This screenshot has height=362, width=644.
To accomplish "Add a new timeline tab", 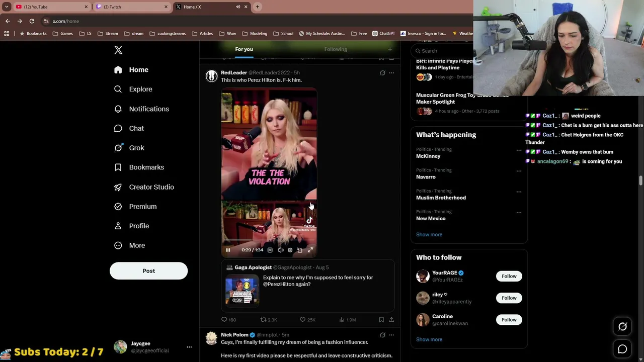I will click(x=390, y=49).
